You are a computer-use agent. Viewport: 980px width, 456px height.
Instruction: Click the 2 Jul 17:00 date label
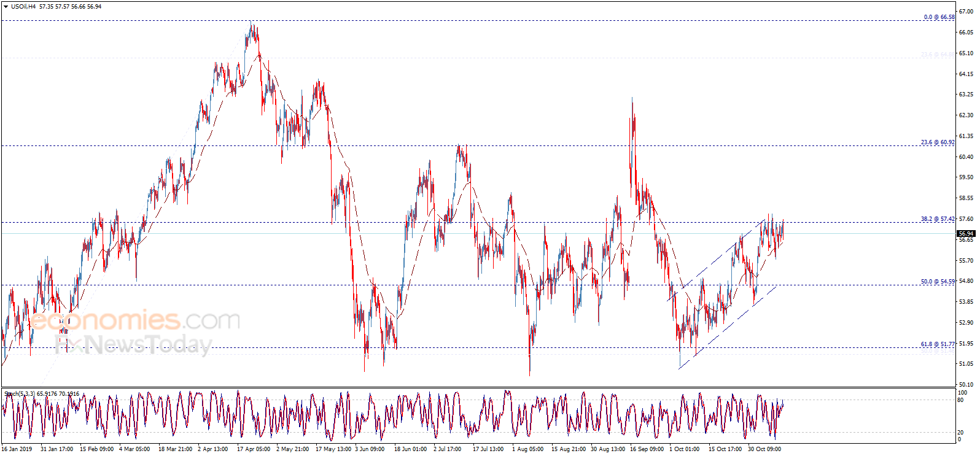coord(447,449)
